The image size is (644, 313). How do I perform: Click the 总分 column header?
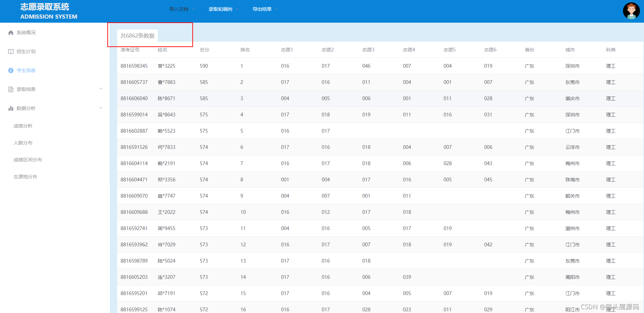pyautogui.click(x=205, y=50)
